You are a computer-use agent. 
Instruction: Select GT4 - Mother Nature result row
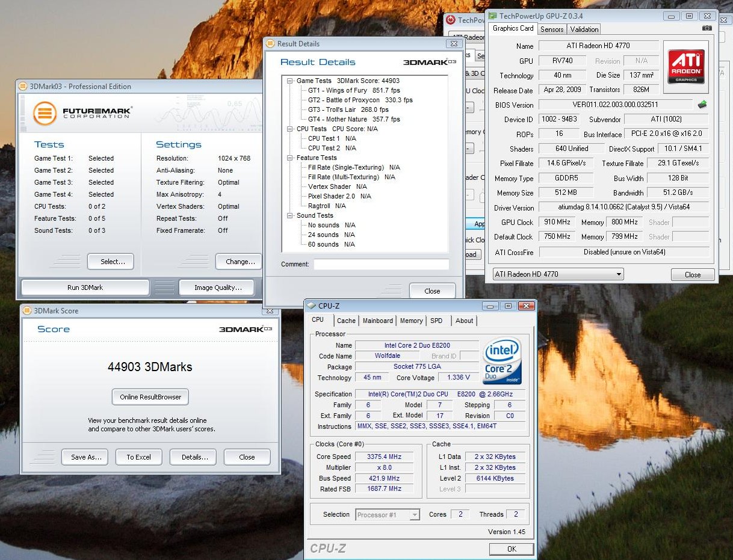click(354, 119)
